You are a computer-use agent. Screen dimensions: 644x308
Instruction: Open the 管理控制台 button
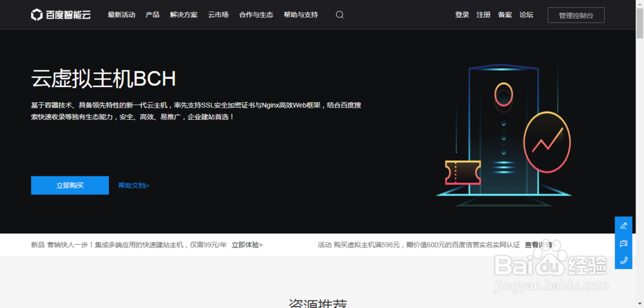(x=576, y=15)
